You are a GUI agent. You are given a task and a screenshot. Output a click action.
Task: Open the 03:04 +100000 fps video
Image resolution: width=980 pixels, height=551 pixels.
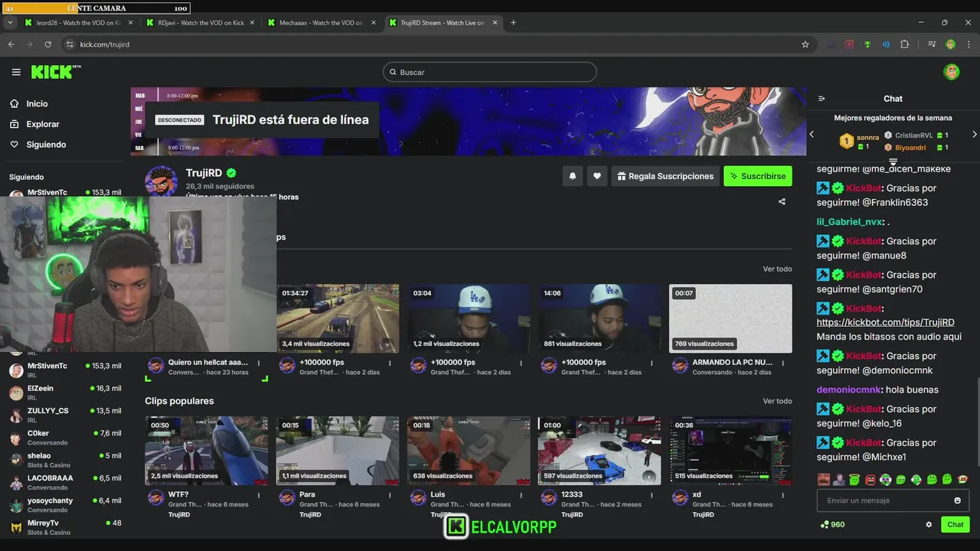pyautogui.click(x=469, y=319)
